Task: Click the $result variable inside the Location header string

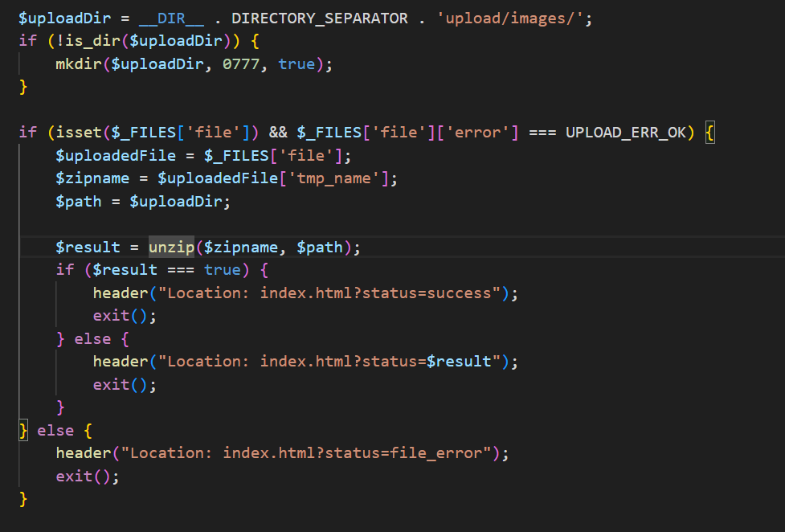Action: click(x=459, y=361)
